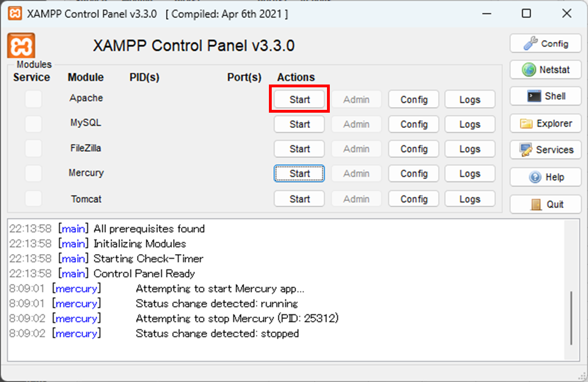Open Config for Mercury
Image resolution: width=588 pixels, height=382 pixels.
[413, 174]
